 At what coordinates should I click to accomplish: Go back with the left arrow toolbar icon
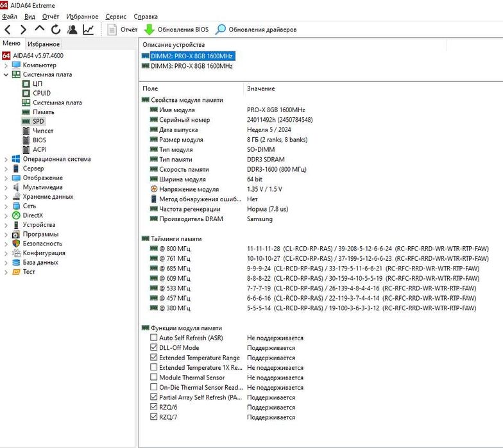(8, 29)
